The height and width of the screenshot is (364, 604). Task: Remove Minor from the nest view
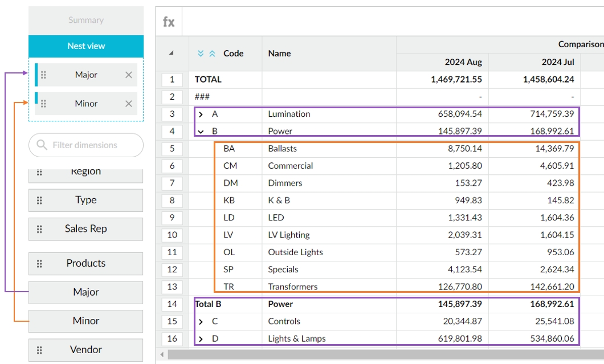(128, 104)
